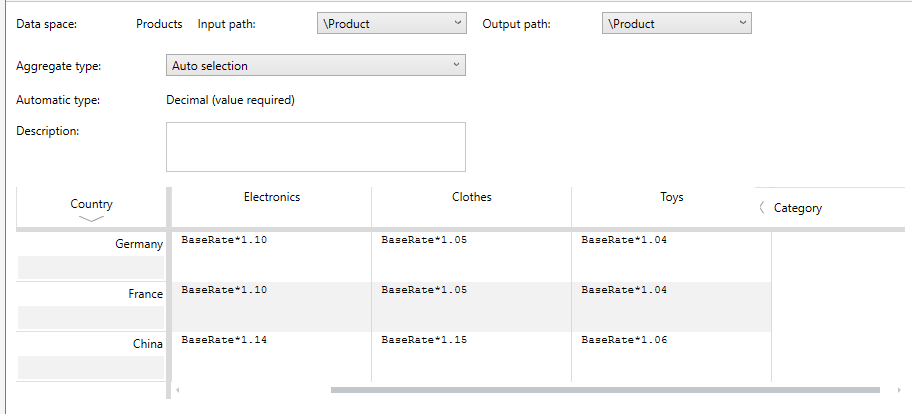Click the Products data space value

click(159, 24)
